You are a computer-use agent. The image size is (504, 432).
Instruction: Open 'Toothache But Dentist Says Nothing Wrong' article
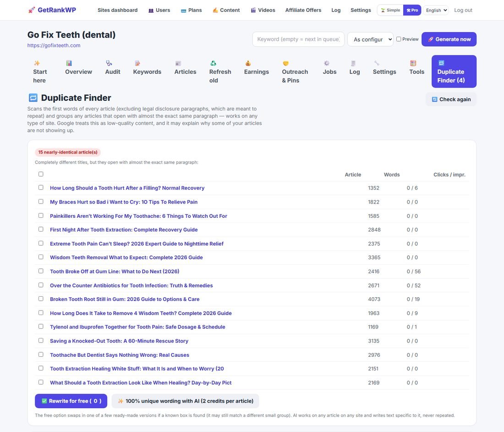[119, 355]
